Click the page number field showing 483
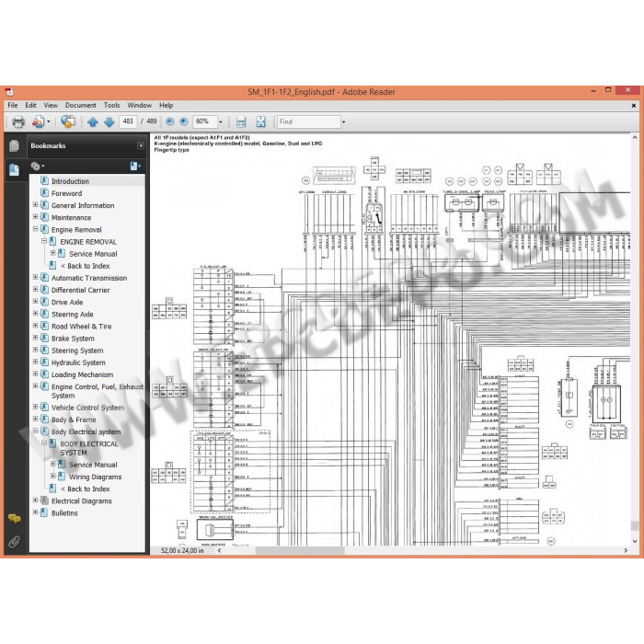This screenshot has width=644, height=644. pyautogui.click(x=128, y=121)
